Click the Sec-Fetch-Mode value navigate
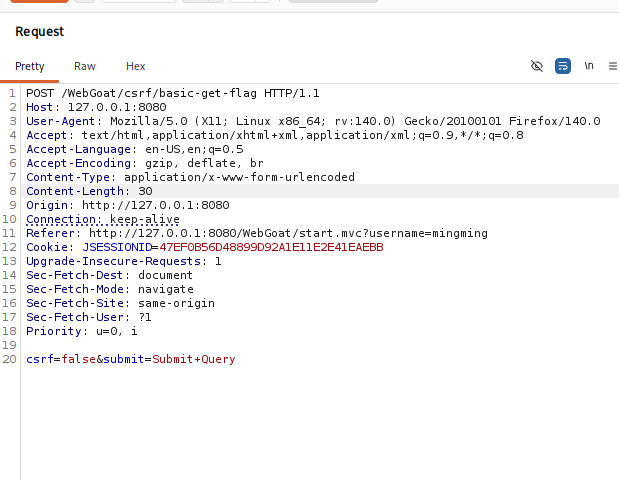The image size is (619, 480). point(166,289)
